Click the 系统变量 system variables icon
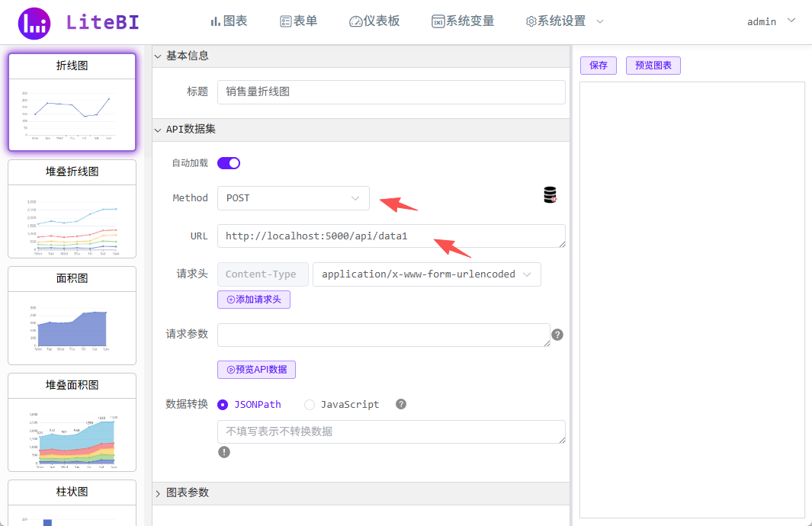This screenshot has height=526, width=812. point(437,21)
